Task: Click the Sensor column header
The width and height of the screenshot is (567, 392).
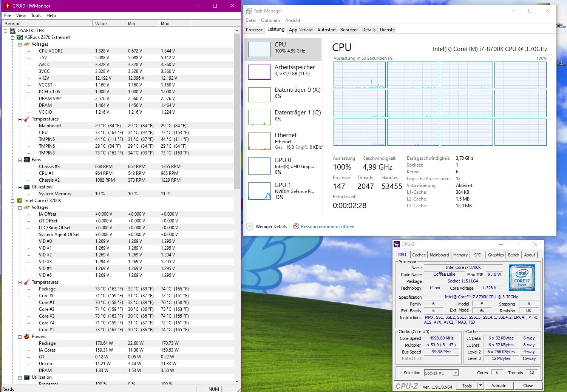Action: (47, 23)
